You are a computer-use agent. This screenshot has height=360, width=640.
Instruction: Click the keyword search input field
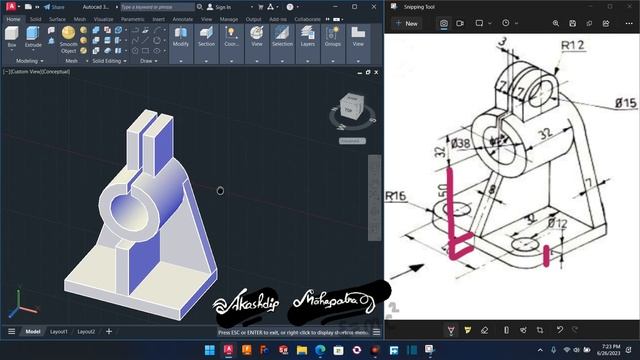[x=158, y=7]
